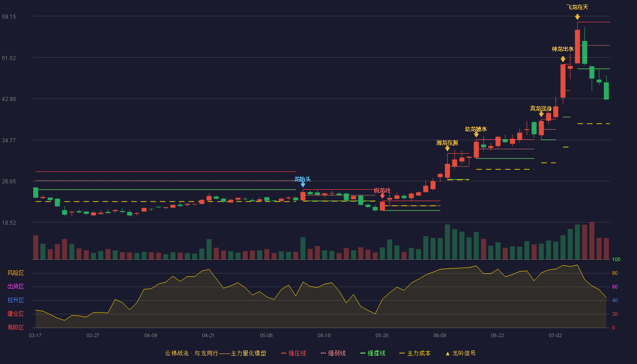Hide the 强撑线 series via legend
This screenshot has width=637, height=364.
(373, 353)
